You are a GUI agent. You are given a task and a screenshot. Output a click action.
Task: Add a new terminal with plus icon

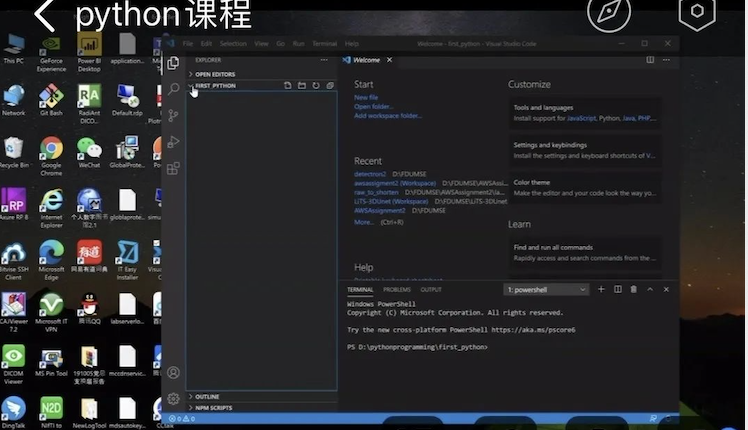pos(601,289)
